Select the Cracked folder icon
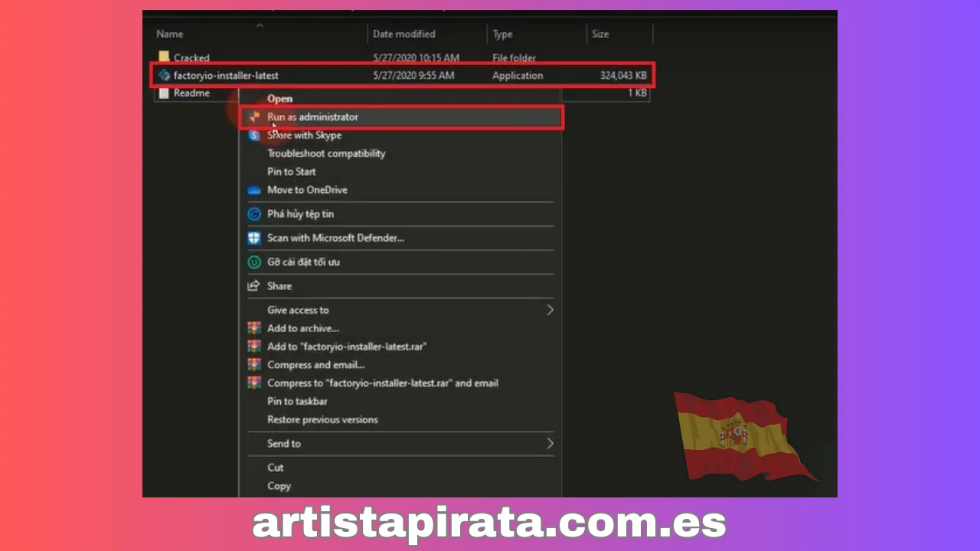 click(x=164, y=57)
